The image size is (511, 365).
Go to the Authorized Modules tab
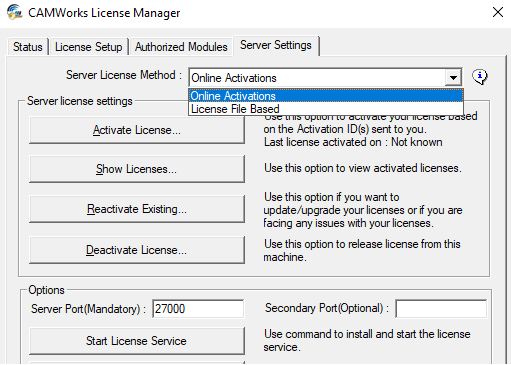pyautogui.click(x=181, y=47)
